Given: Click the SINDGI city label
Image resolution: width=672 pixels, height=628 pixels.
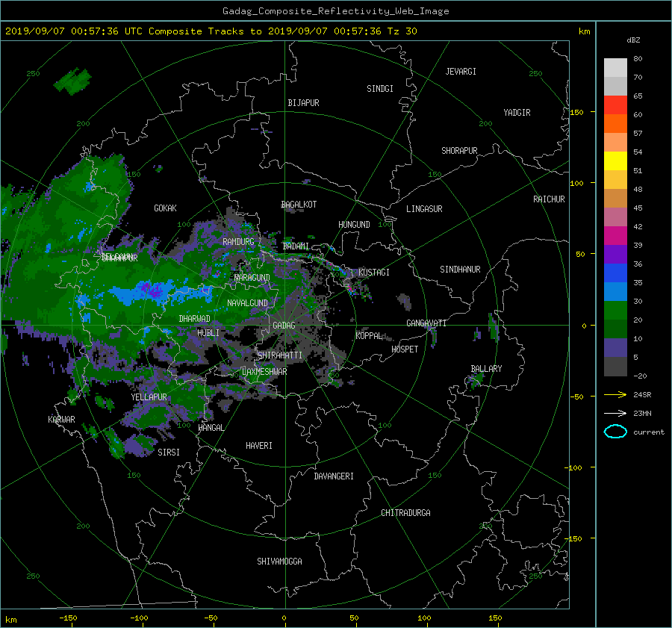Looking at the screenshot, I should [x=380, y=89].
